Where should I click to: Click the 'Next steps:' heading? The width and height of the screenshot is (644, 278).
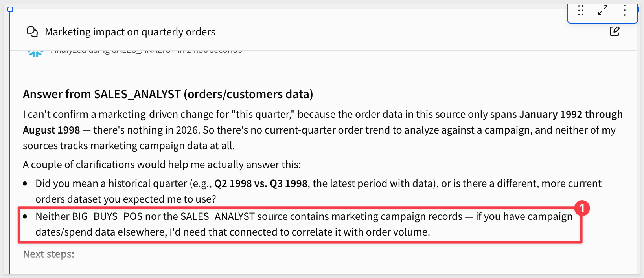pyautogui.click(x=48, y=254)
